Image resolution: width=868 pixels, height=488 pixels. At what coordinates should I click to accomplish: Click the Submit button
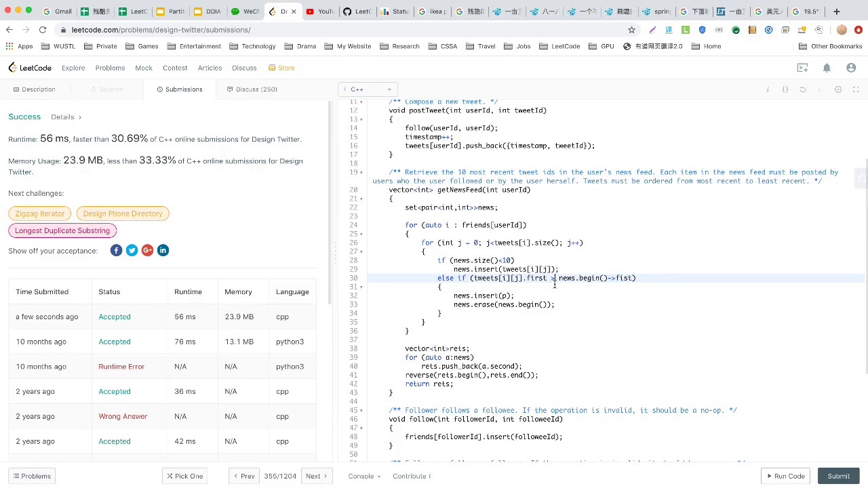pyautogui.click(x=838, y=476)
